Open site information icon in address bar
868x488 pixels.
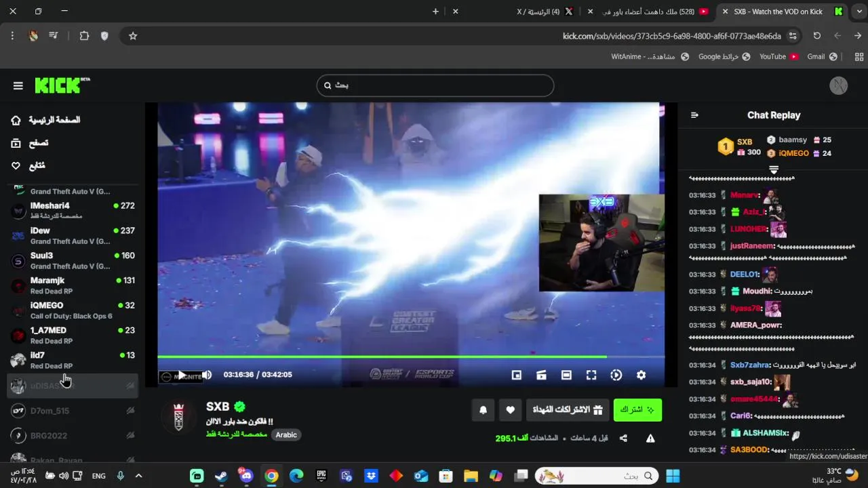click(x=793, y=36)
